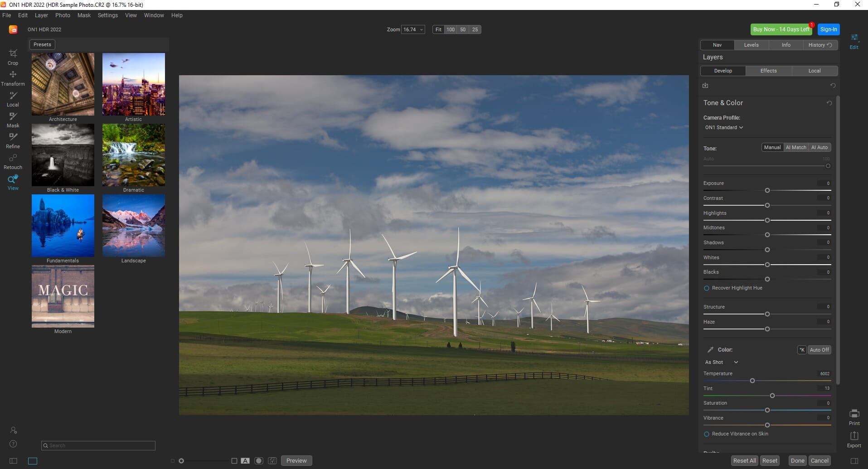This screenshot has height=469, width=868.
Task: Click the Cancel button
Action: [x=820, y=461]
